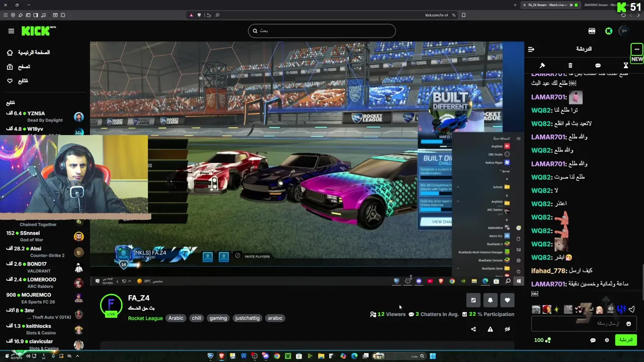
Task: Open Absi Counter-Strike 2 channel
Action: pyautogui.click(x=45, y=252)
